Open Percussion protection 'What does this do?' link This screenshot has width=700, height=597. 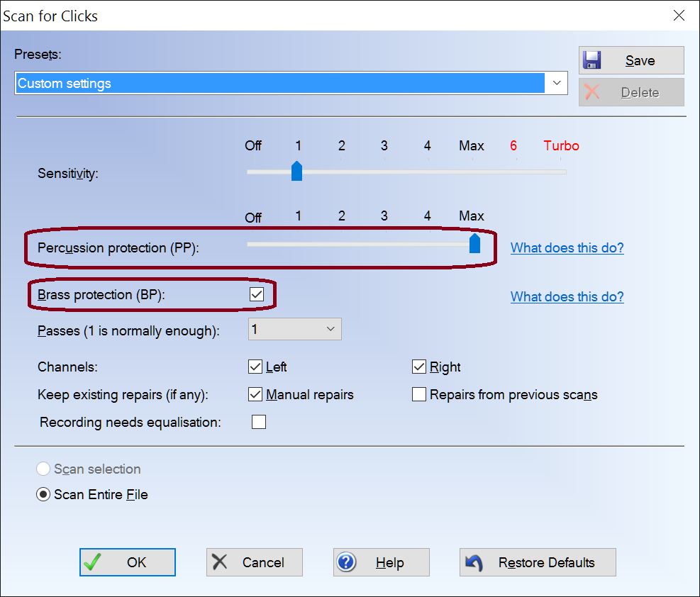(567, 247)
